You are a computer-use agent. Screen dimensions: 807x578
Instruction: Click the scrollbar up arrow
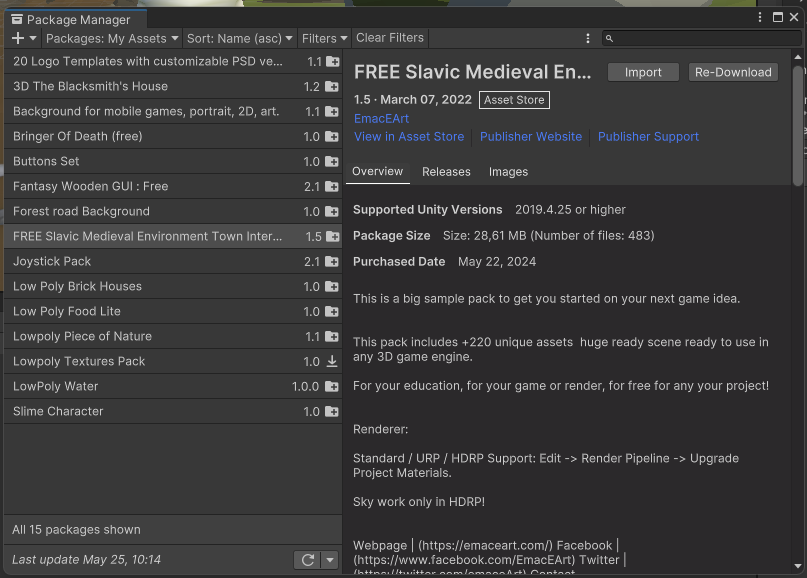coord(798,57)
